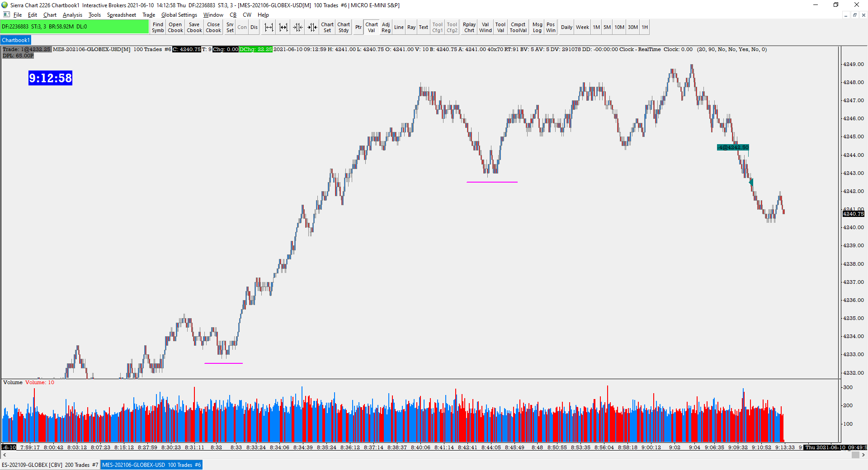Open the Window menu

pos(213,15)
